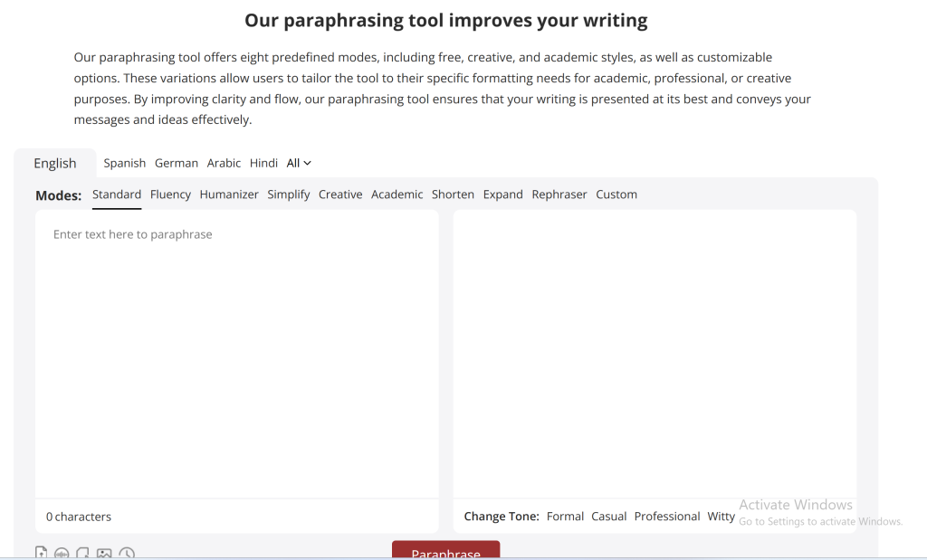927x560 pixels.
Task: Select the Academic mode
Action: (397, 194)
